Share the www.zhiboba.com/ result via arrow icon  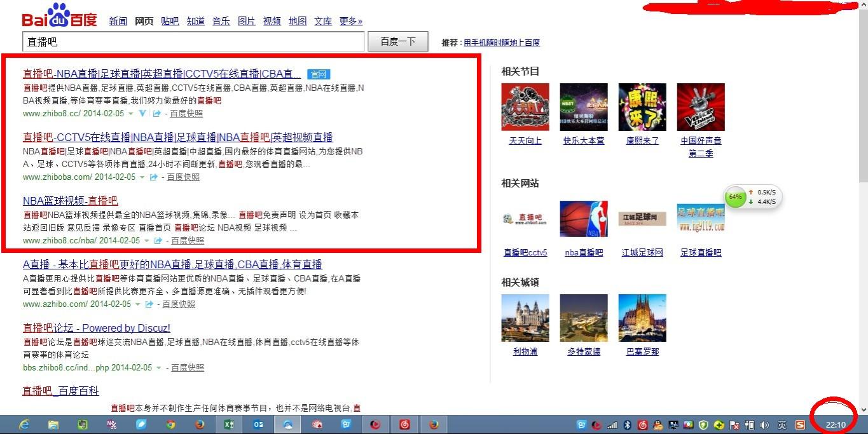pos(153,177)
